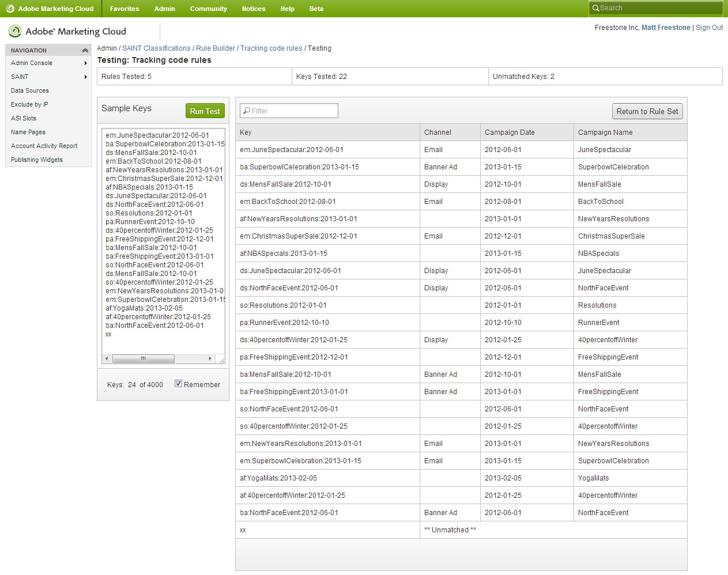Image resolution: width=728 pixels, height=575 pixels.
Task: Click the Sample Keys scrollbar left arrow
Action: tap(107, 358)
